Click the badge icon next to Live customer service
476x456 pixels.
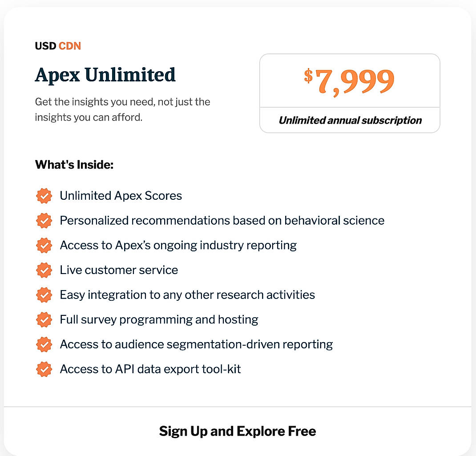pyautogui.click(x=44, y=270)
